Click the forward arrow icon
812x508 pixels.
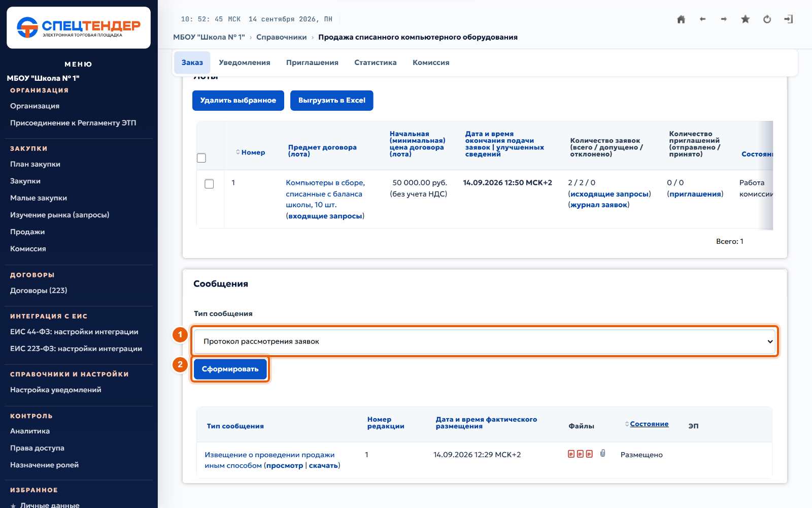pos(724,19)
